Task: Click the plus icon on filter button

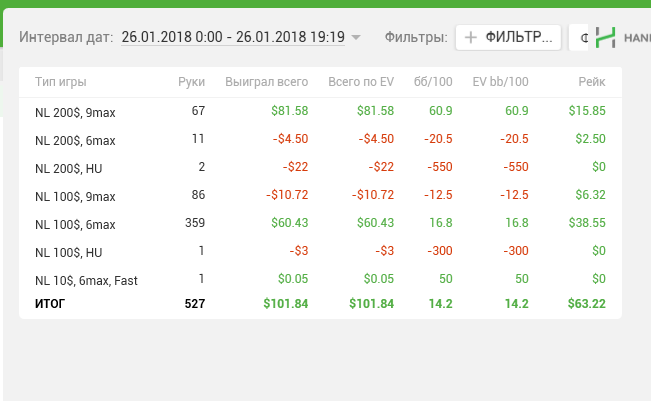Action: pyautogui.click(x=470, y=38)
